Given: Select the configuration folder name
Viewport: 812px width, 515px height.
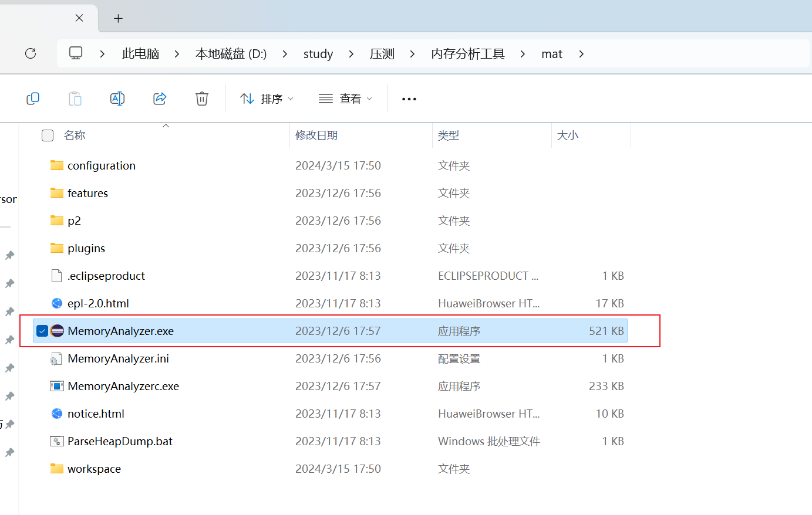Looking at the screenshot, I should point(102,165).
